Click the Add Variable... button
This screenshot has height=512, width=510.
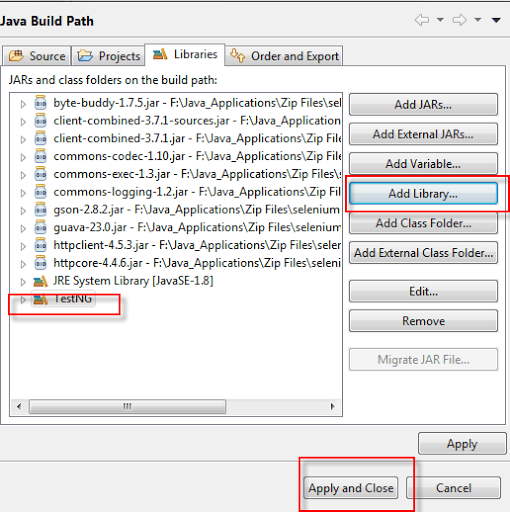423,164
